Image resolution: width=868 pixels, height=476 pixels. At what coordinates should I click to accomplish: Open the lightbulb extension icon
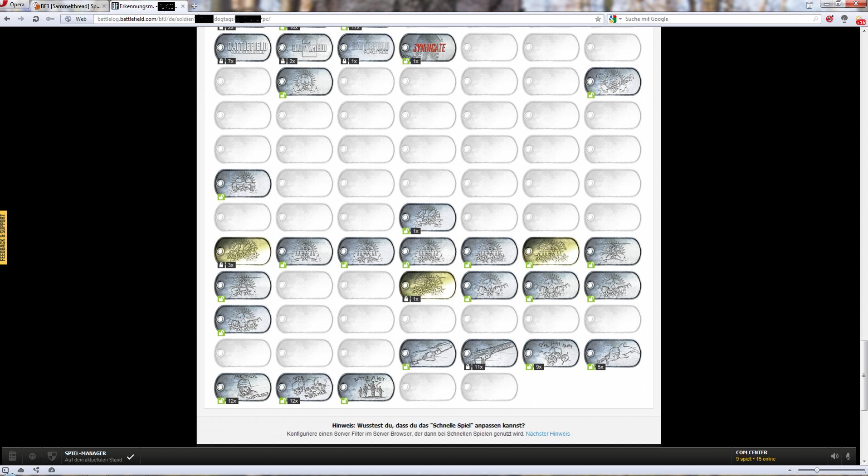pos(844,19)
